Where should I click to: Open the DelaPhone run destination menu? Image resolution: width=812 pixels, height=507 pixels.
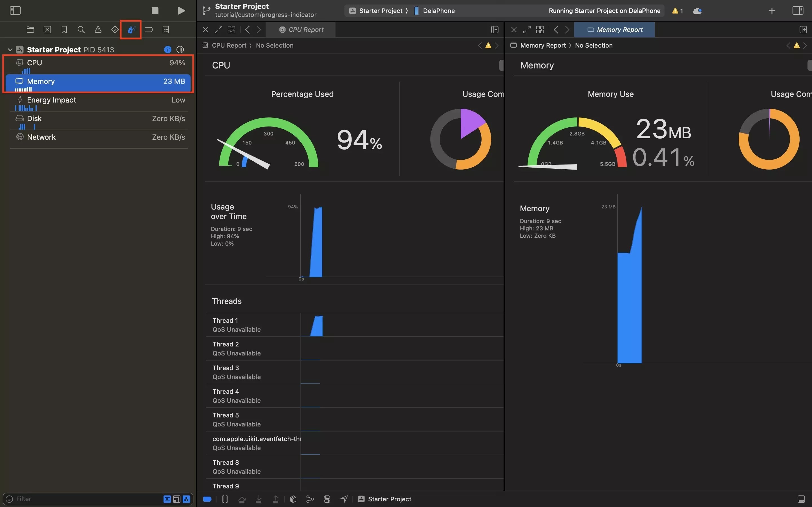438,11
